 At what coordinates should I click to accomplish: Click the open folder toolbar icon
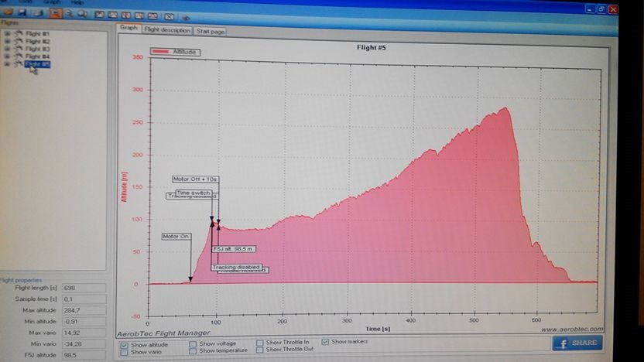pos(7,13)
